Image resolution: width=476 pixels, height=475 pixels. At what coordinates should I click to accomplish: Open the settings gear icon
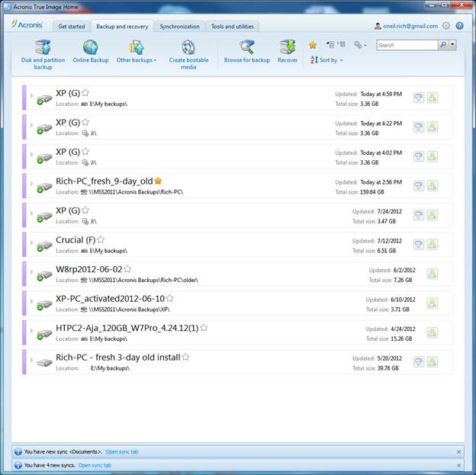tap(446, 25)
